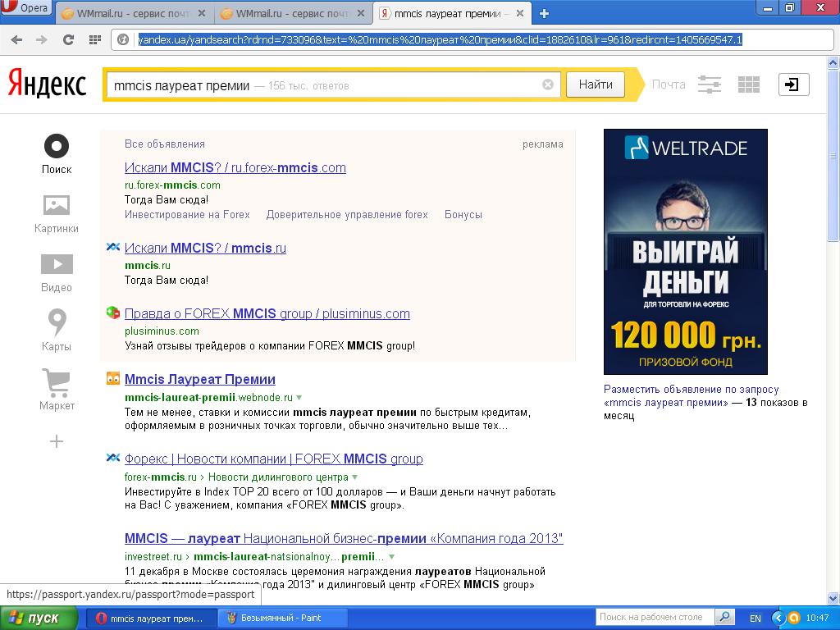Open Правда о FOREX MMCIS group link
The height and width of the screenshot is (630, 840).
[x=267, y=314]
